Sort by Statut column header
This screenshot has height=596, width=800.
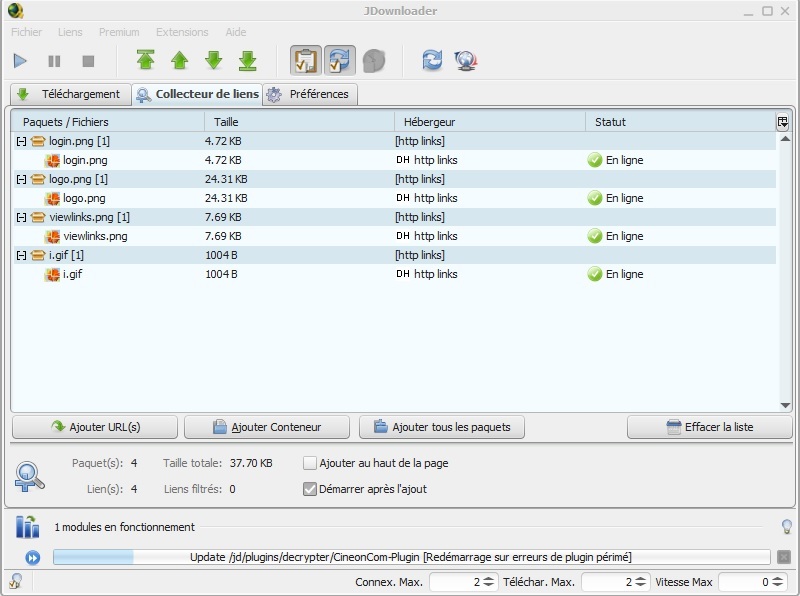(680, 122)
